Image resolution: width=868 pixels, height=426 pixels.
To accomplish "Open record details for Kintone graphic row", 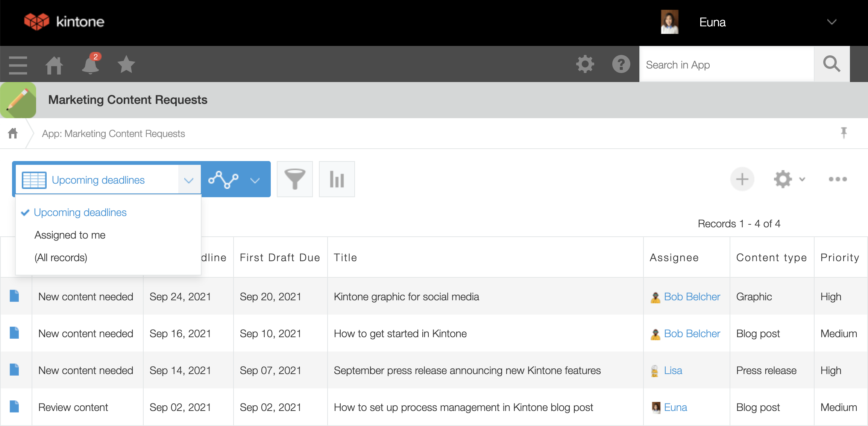I will (x=14, y=296).
